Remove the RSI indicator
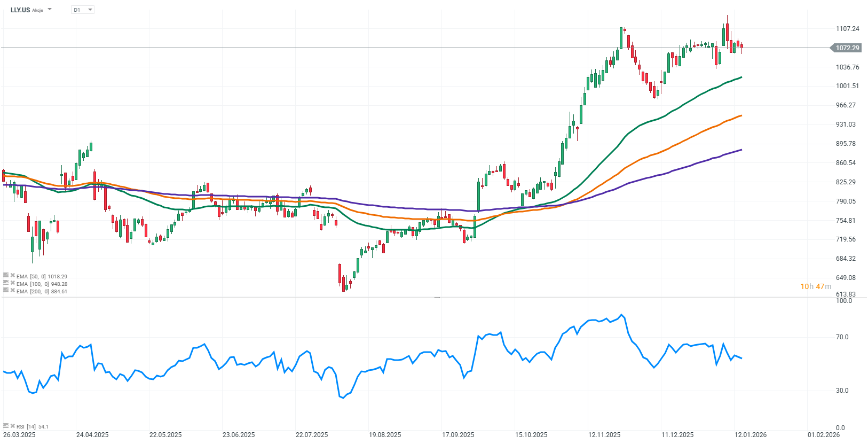This screenshot has height=444, width=868. [12, 426]
